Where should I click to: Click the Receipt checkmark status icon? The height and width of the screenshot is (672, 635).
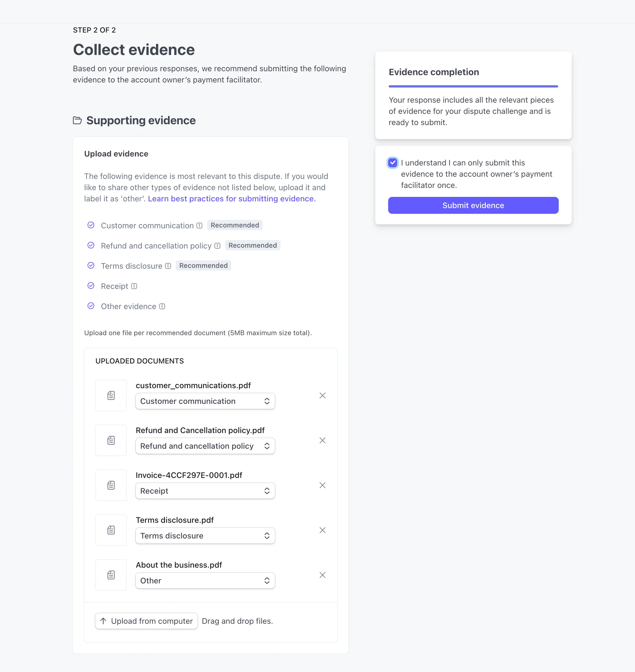pos(91,286)
